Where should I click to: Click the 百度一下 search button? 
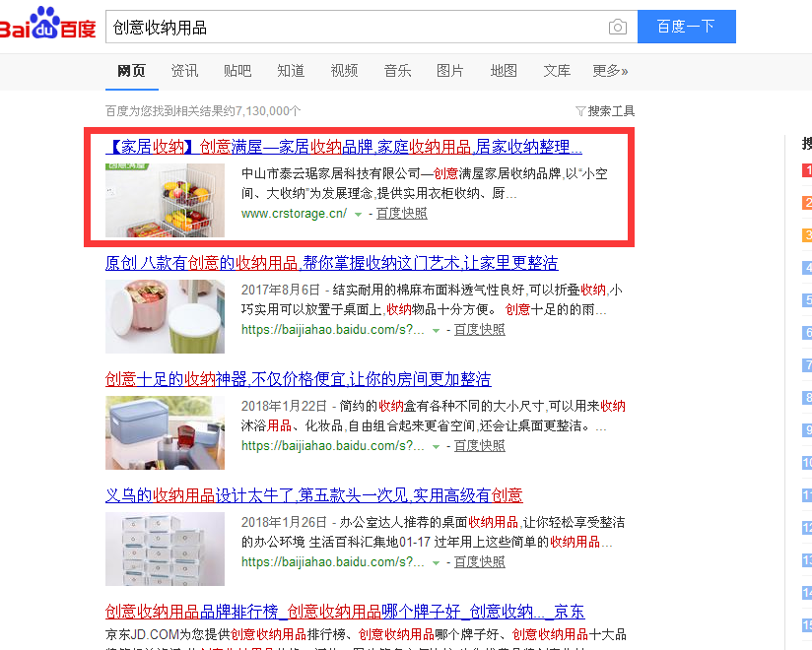coord(686,27)
